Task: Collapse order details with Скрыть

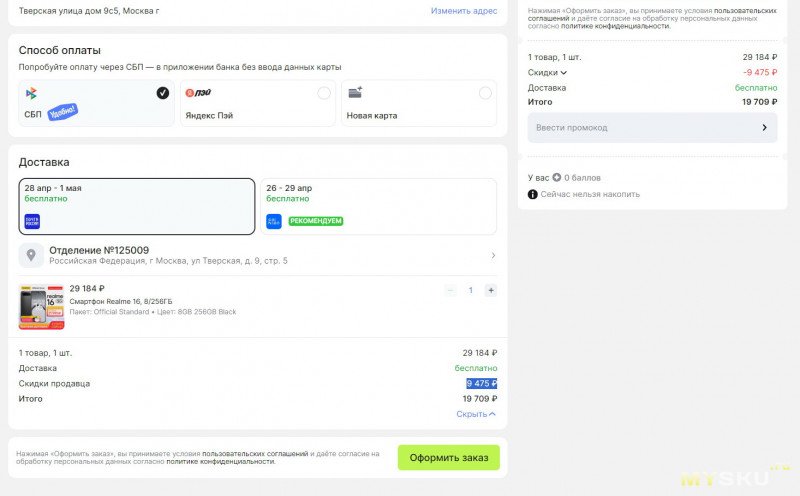Action: 475,414
